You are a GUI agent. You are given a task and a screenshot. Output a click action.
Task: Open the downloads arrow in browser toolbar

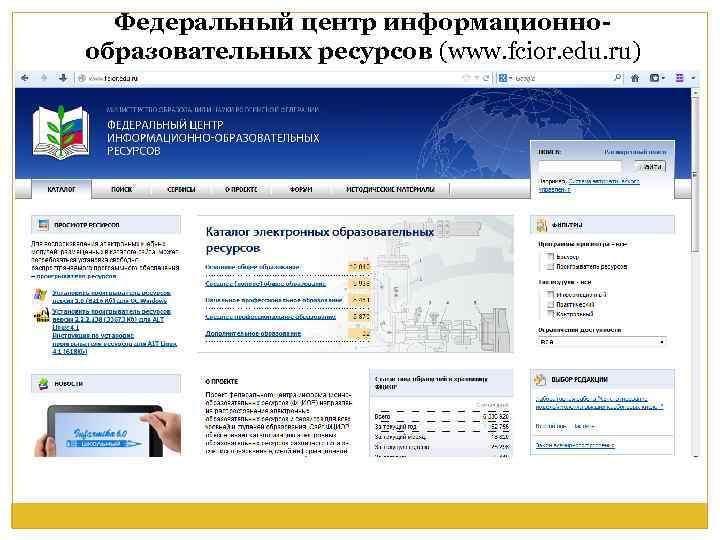(x=63, y=78)
